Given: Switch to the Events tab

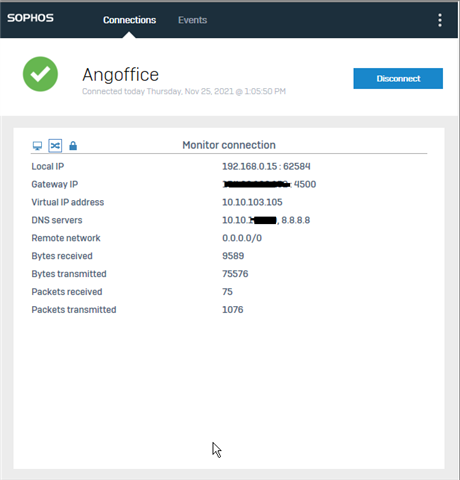Looking at the screenshot, I should 192,20.
